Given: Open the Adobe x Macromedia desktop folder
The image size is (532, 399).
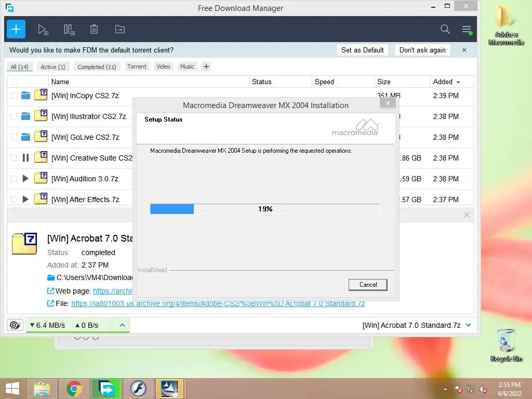Looking at the screenshot, I should click(x=506, y=25).
